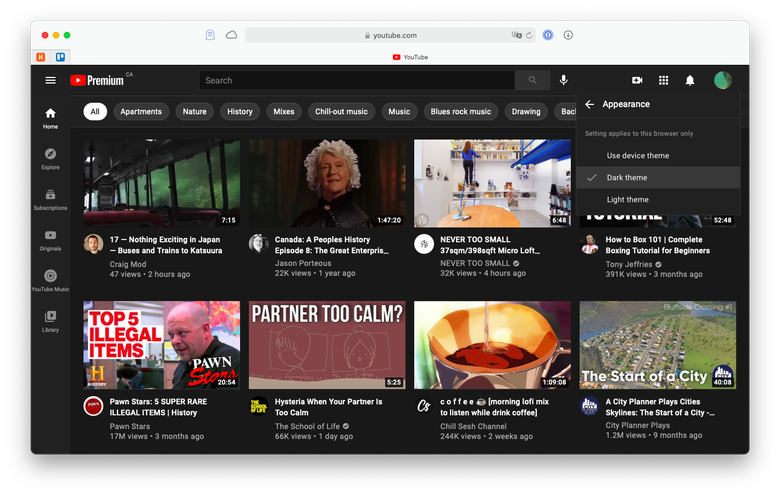Click the translate icon in address bar
The width and height of the screenshot is (780, 495).
pos(516,35)
